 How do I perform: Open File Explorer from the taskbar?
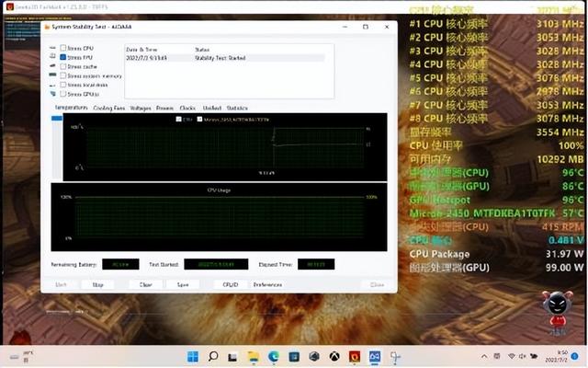254,356
